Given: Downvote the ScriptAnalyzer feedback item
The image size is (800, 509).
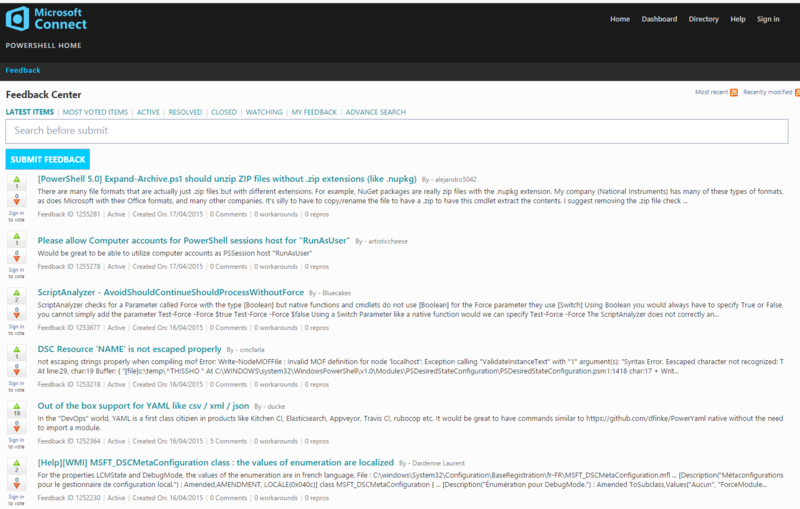Looking at the screenshot, I should [17, 315].
